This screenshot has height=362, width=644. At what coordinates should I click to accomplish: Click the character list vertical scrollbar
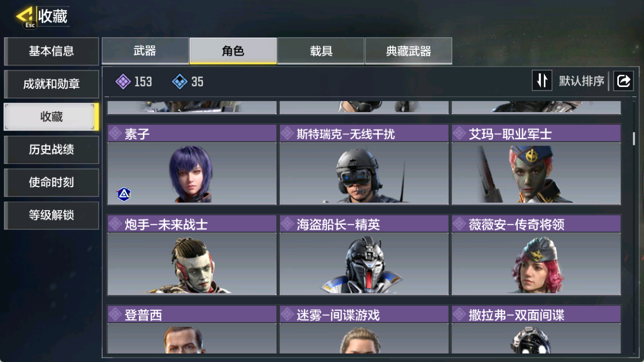coord(634,139)
